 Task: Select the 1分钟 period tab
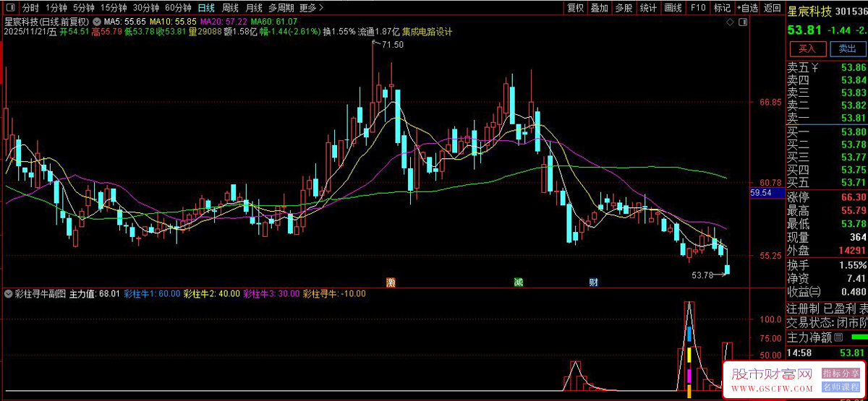pyautogui.click(x=56, y=8)
